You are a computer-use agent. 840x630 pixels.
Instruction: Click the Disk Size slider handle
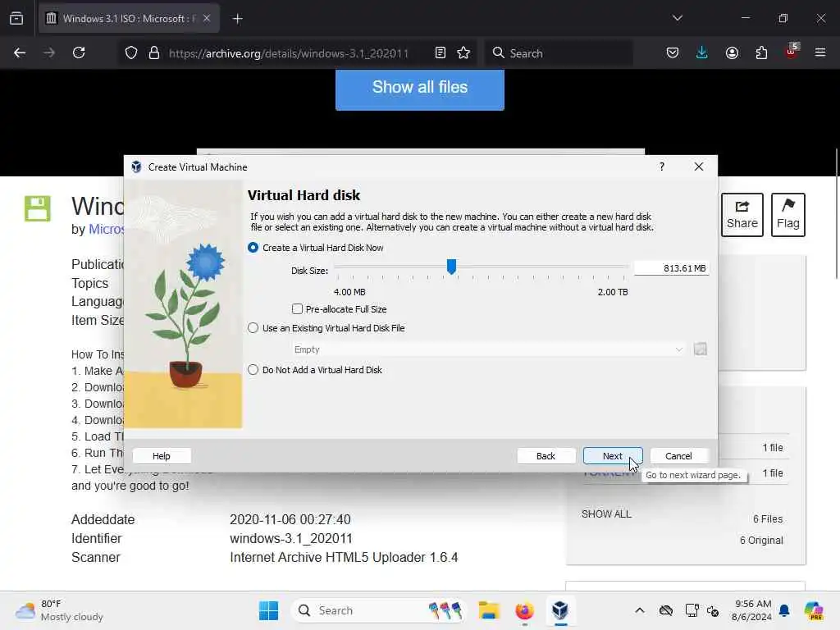pyautogui.click(x=452, y=267)
